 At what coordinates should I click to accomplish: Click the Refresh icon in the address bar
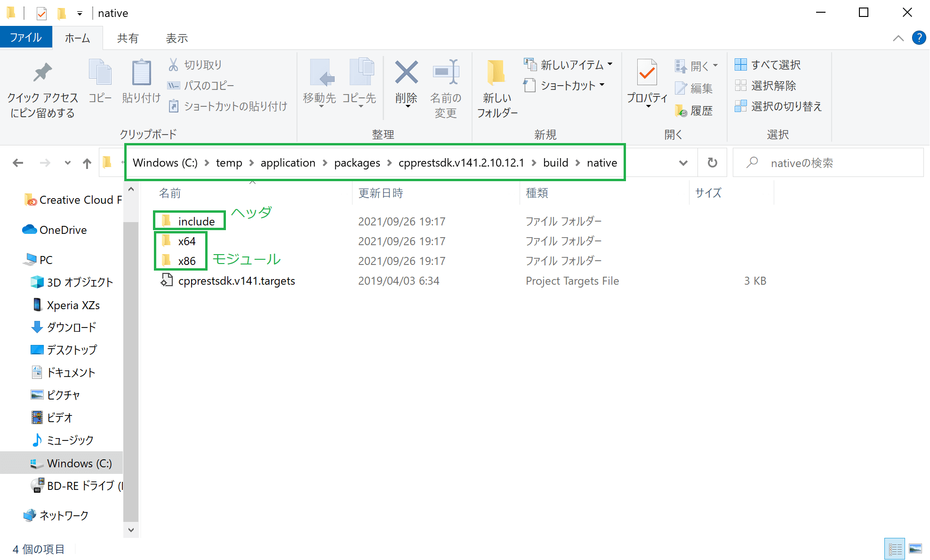point(712,162)
